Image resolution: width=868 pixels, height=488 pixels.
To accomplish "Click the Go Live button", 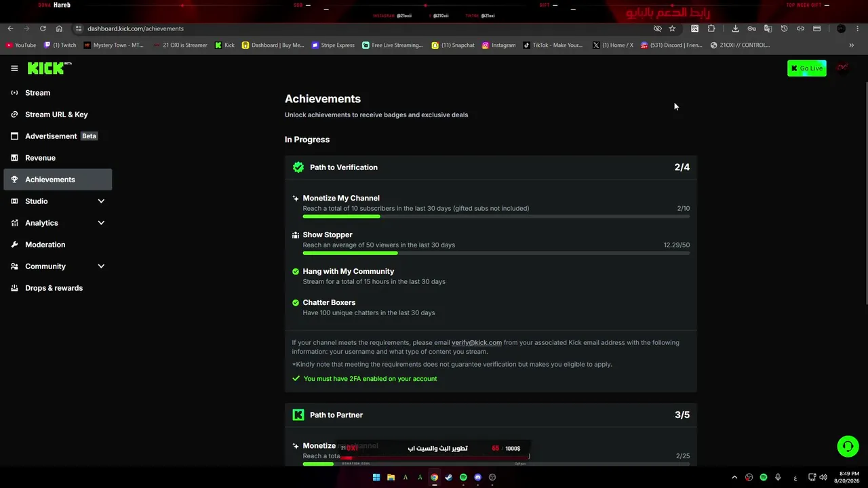I will pos(807,68).
